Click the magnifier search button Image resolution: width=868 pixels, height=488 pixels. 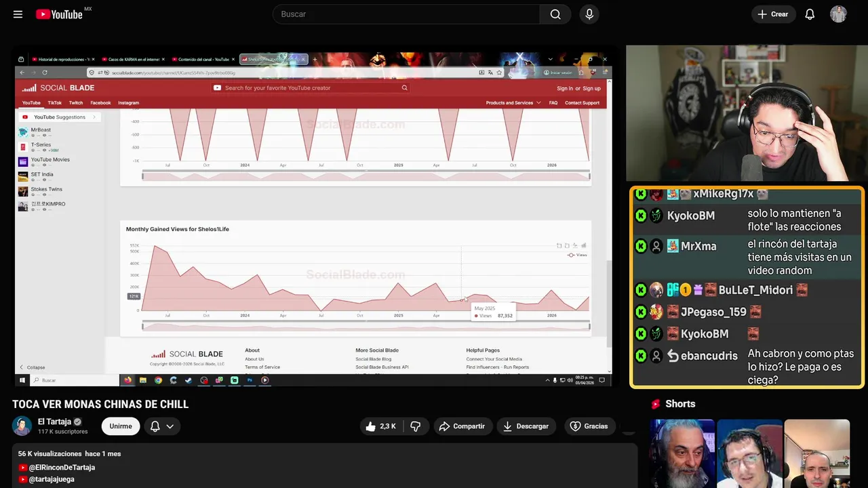[x=555, y=14]
